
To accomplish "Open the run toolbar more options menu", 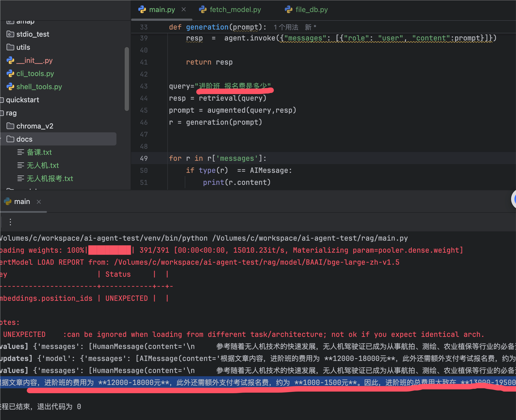I will tap(10, 222).
